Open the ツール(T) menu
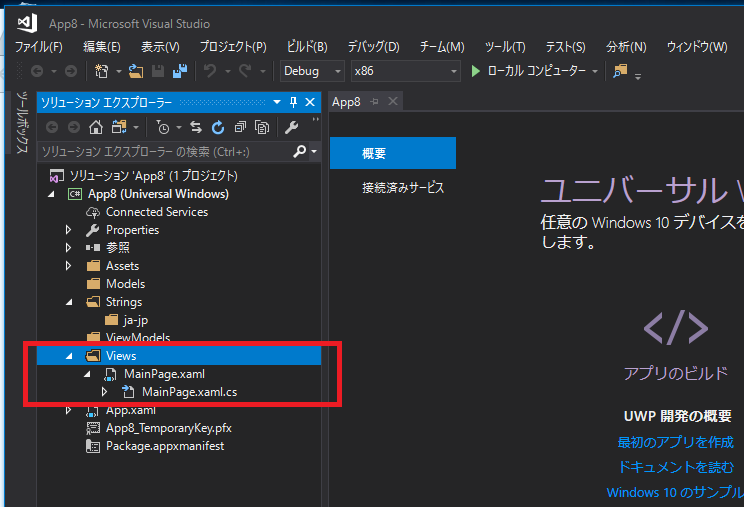 (505, 47)
